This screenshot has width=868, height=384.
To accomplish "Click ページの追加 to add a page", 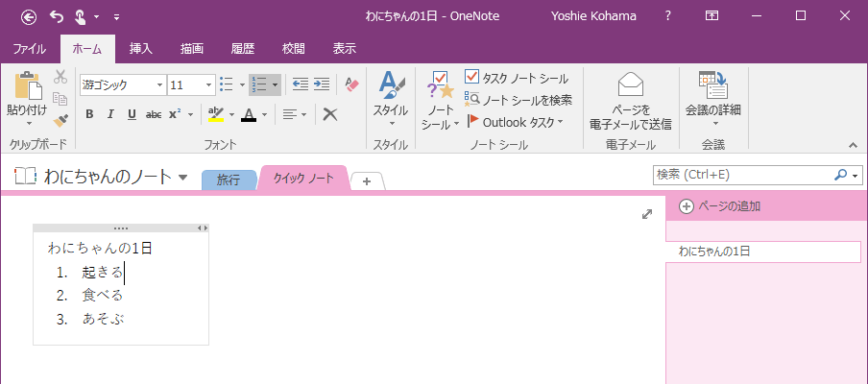I will pos(719,206).
